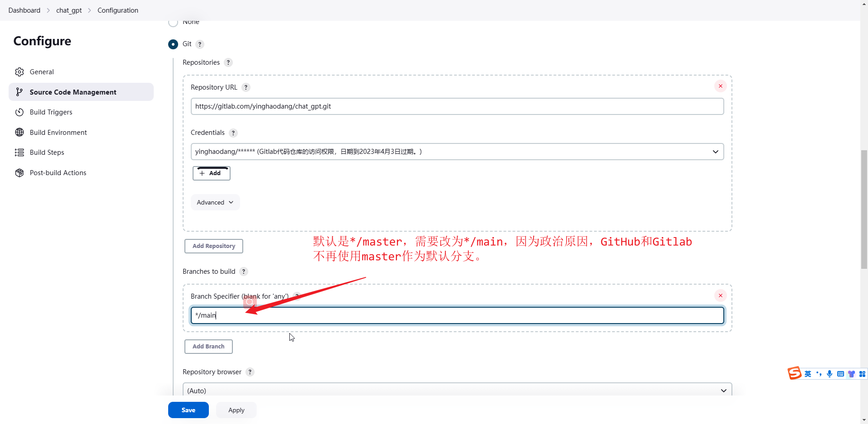Start IME voice input microphone
Image resolution: width=868 pixels, height=424 pixels.
830,374
